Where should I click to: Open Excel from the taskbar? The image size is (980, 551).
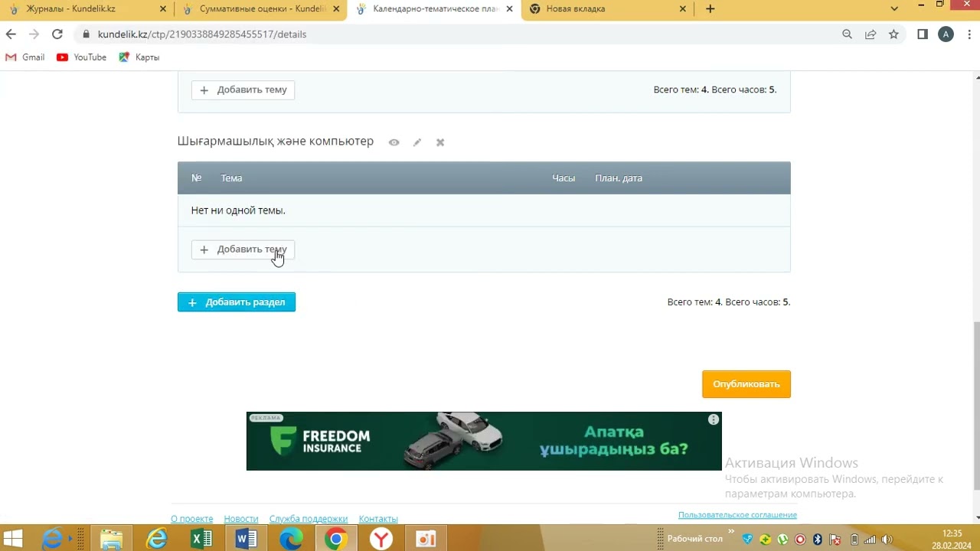point(201,539)
